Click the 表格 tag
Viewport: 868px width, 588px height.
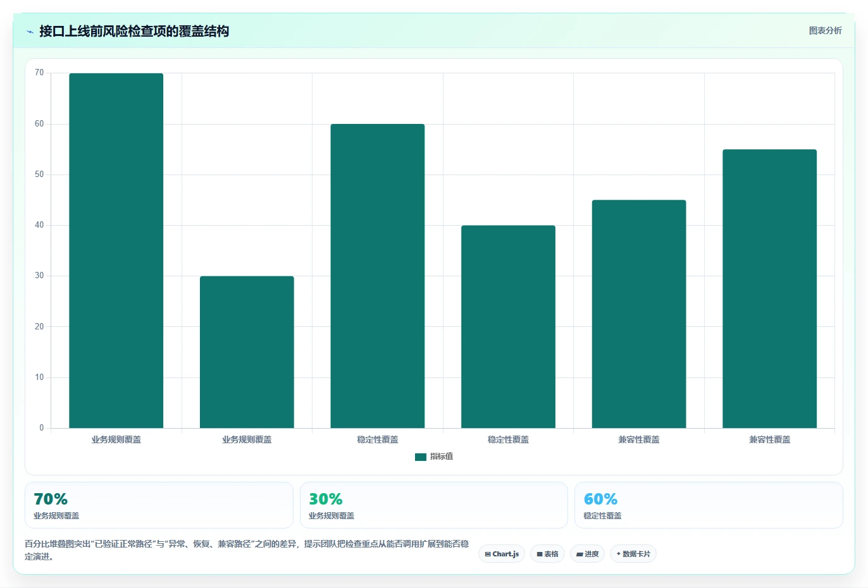coord(547,554)
